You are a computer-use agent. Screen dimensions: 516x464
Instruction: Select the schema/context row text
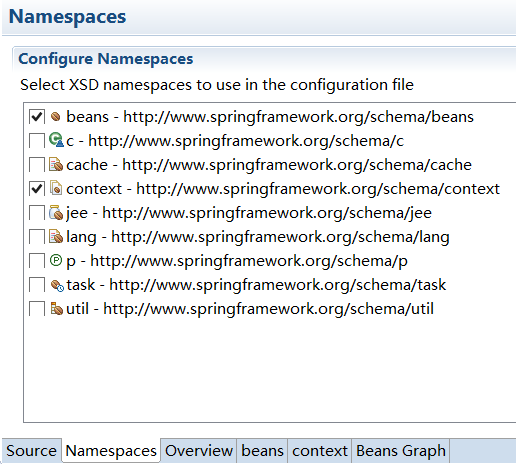(283, 189)
